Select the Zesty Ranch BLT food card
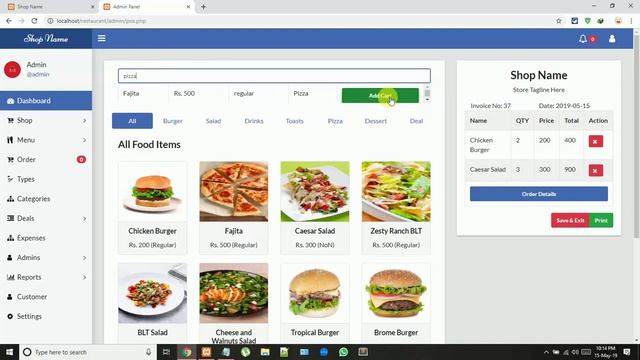 396,208
